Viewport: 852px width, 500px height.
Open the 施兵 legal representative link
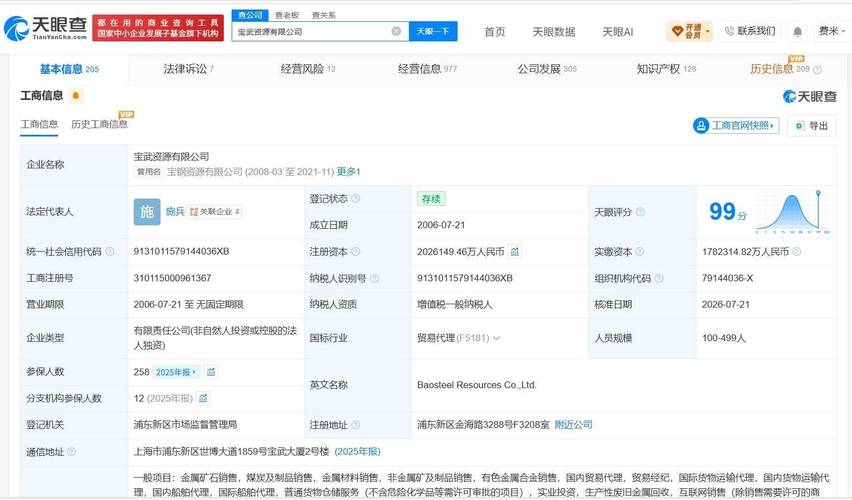175,212
